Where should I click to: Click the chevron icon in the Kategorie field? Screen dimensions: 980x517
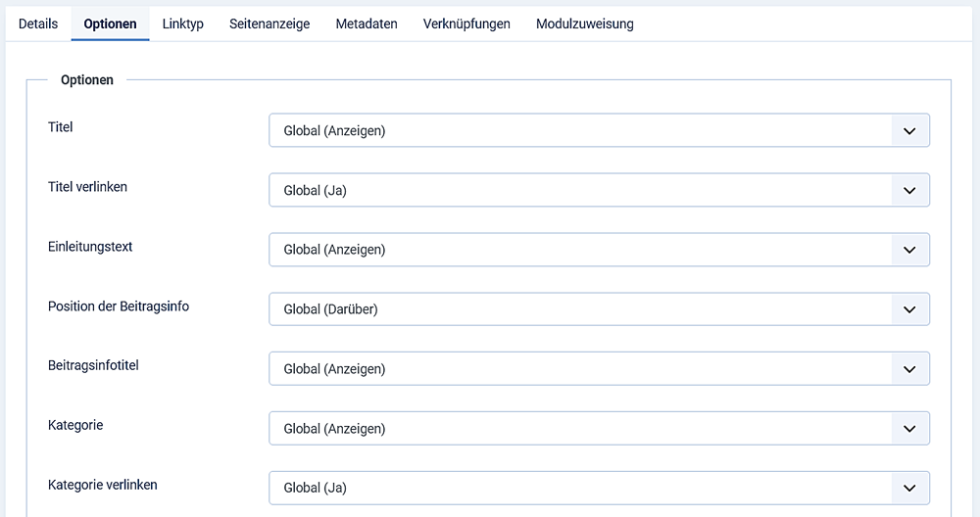(x=909, y=429)
